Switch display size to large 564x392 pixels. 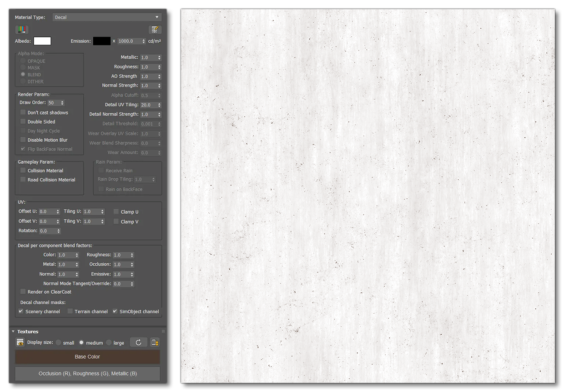click(108, 342)
